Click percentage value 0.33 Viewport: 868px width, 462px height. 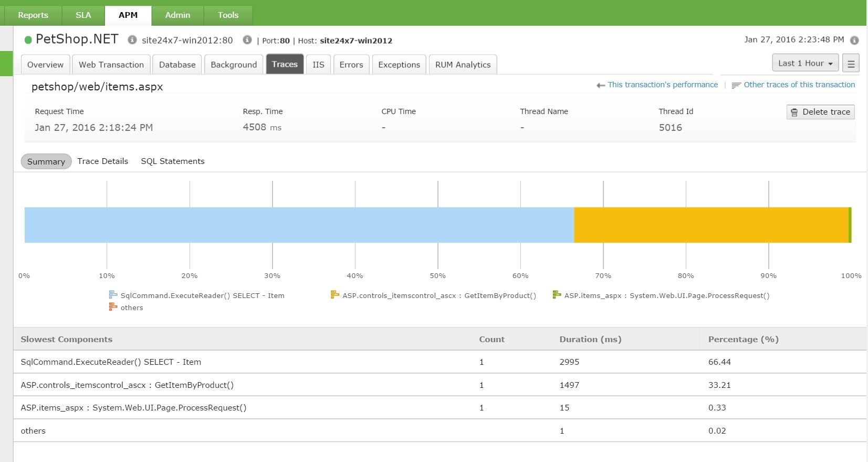click(717, 408)
